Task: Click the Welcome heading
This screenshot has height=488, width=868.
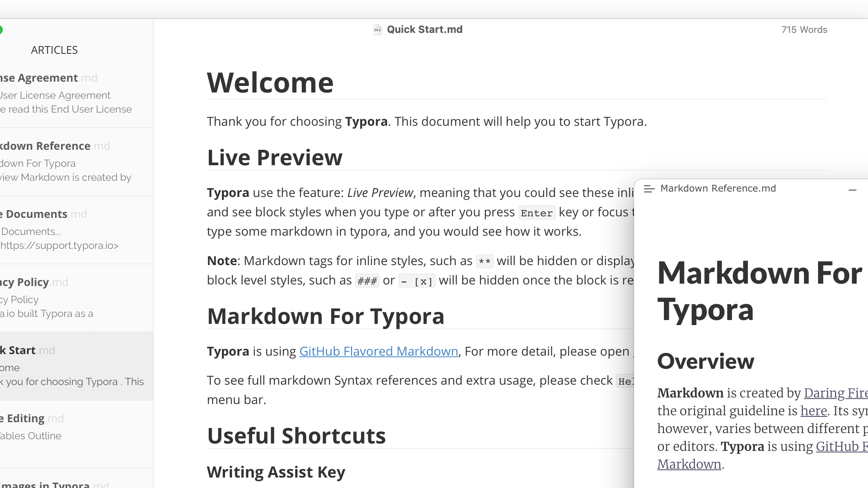Action: pos(270,82)
